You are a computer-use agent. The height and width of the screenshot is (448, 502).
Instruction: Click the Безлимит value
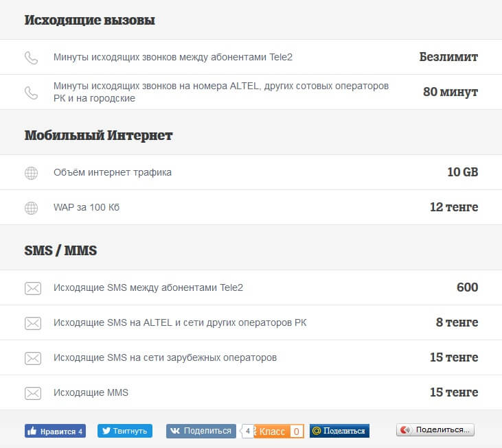pyautogui.click(x=448, y=57)
